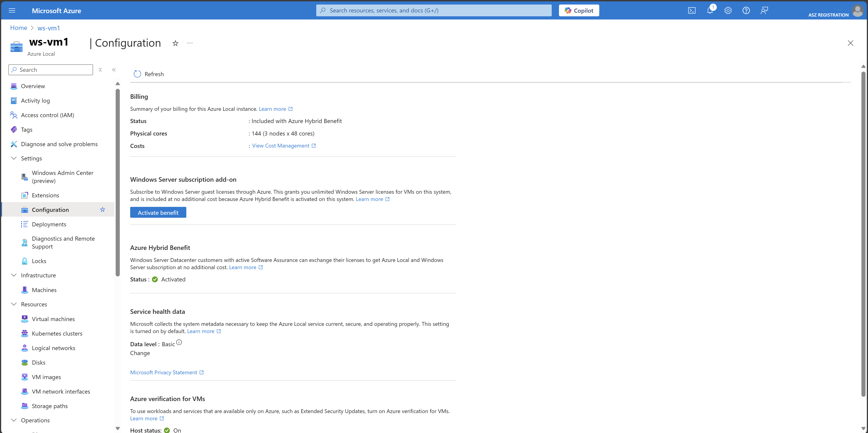Open the View Cost Management link

tap(280, 146)
